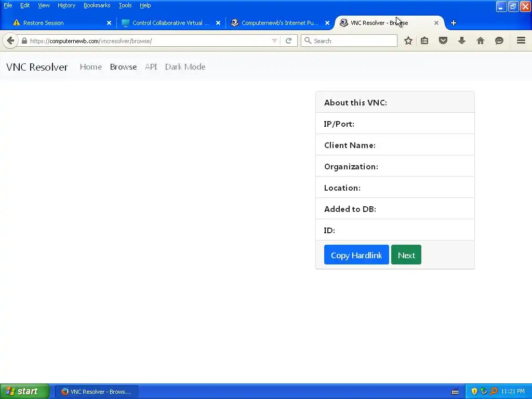Open the security shield tray icon
The image size is (532, 399).
(474, 392)
